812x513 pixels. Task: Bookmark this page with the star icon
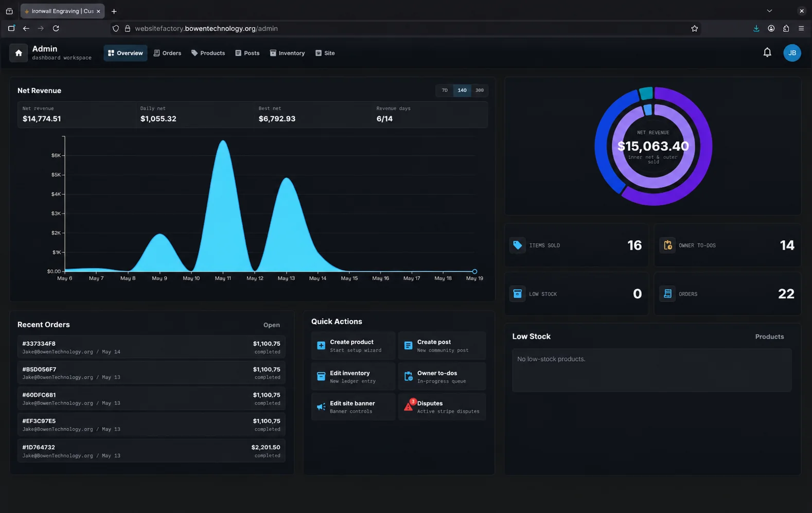point(694,28)
